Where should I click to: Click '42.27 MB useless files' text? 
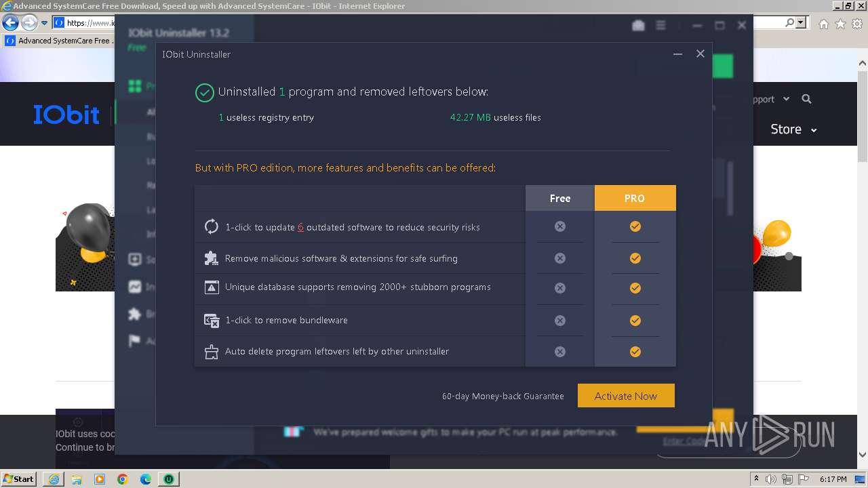click(x=496, y=117)
